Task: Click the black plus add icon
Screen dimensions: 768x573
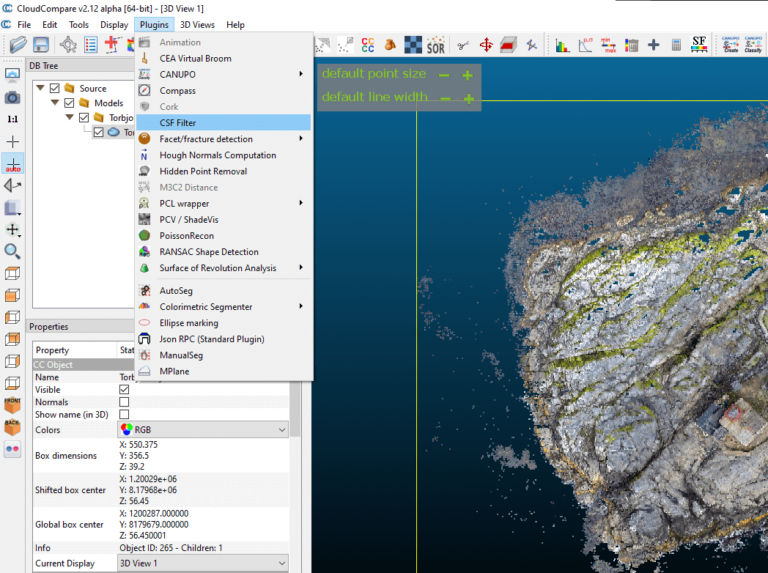Action: pos(653,45)
